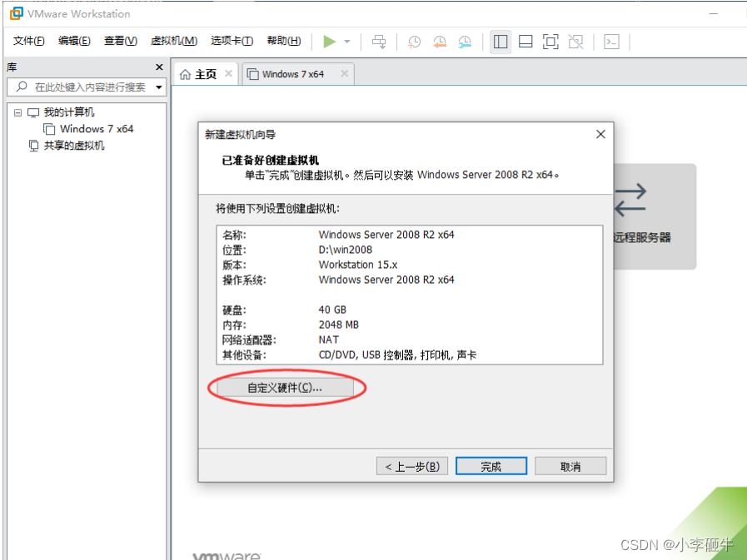This screenshot has height=560, width=747.
Task: Collapse the 我的计算机 tree node
Action: pos(17,113)
